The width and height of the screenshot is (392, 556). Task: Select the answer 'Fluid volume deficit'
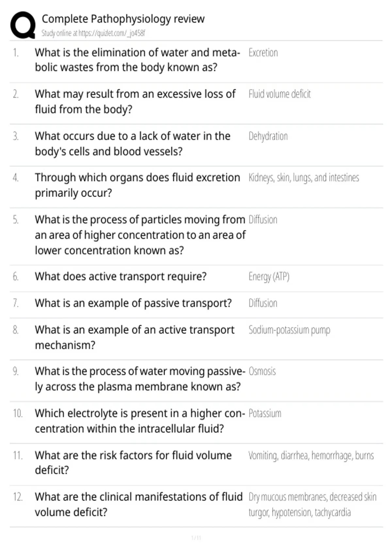pos(279,94)
